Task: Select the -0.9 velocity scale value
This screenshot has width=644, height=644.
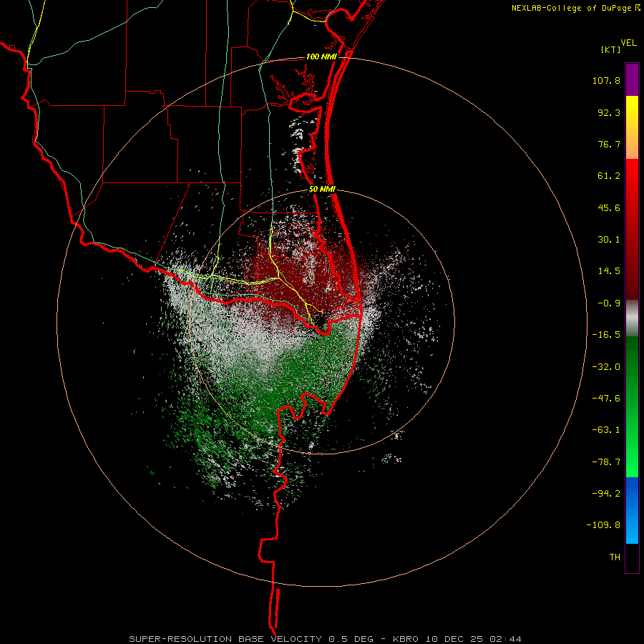Action: (609, 303)
